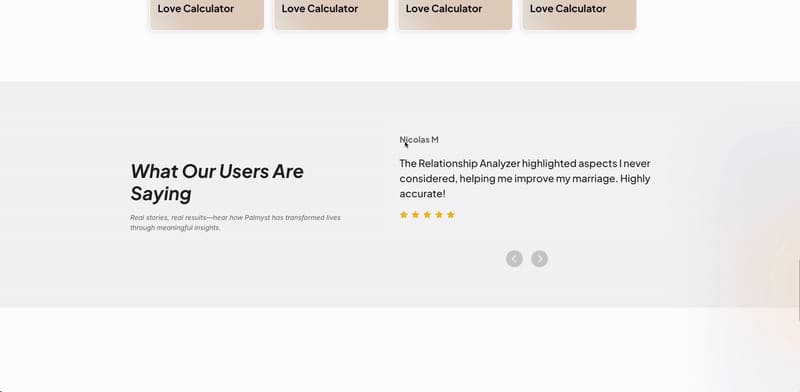
Task: Click the 'Real stories, real results' subtitle
Action: (235, 223)
